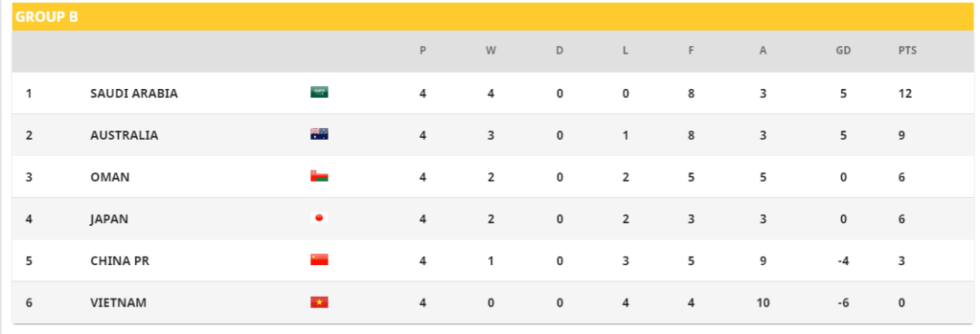Image resolution: width=980 pixels, height=334 pixels.
Task: Open the AUSTRALIA team name
Action: (x=124, y=135)
